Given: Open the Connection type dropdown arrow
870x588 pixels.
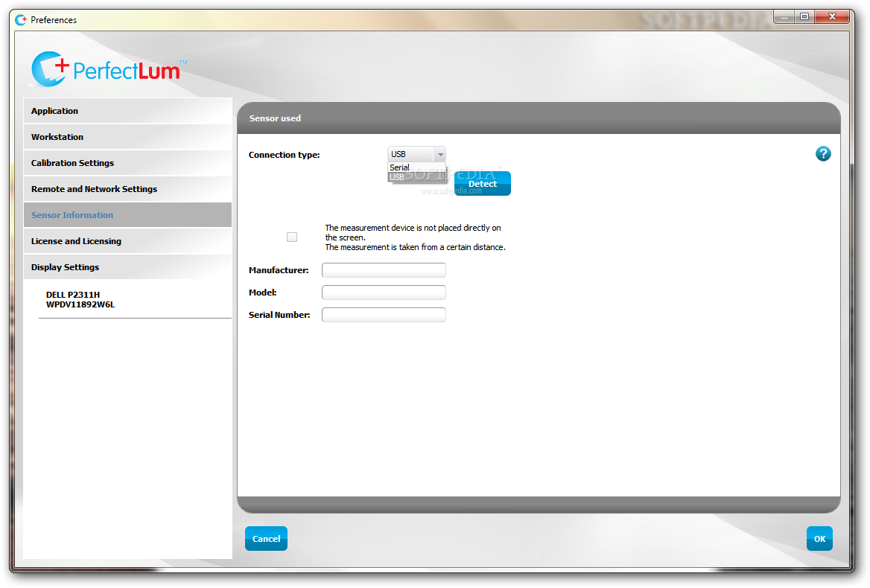Looking at the screenshot, I should pyautogui.click(x=440, y=154).
